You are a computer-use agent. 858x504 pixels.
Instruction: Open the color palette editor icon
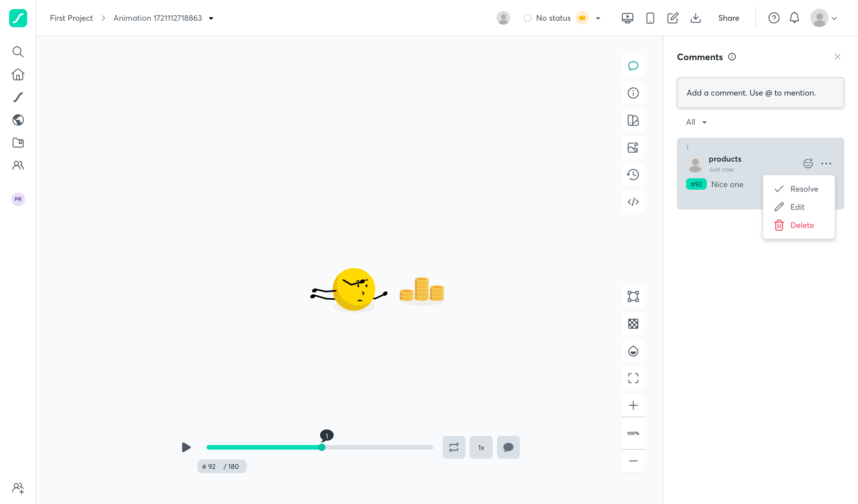click(x=633, y=120)
